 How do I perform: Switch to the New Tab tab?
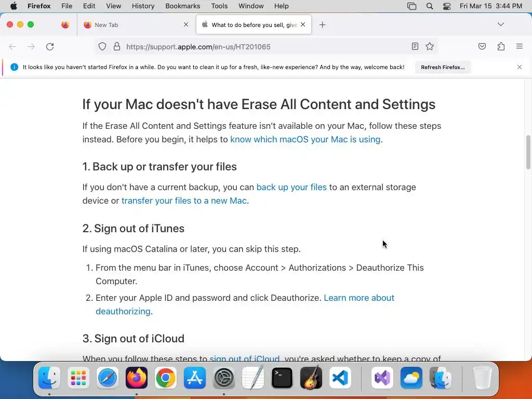[132, 25]
